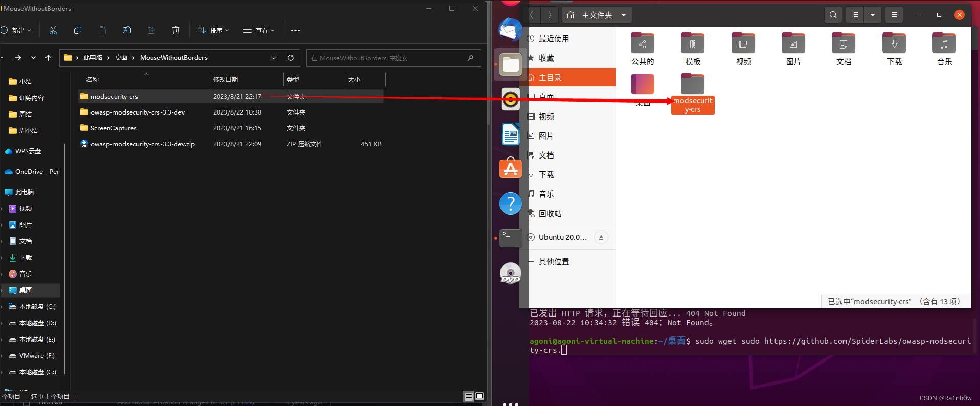Viewport: 980px width, 406px height.
Task: Open Help from Ubuntu dock
Action: click(510, 204)
